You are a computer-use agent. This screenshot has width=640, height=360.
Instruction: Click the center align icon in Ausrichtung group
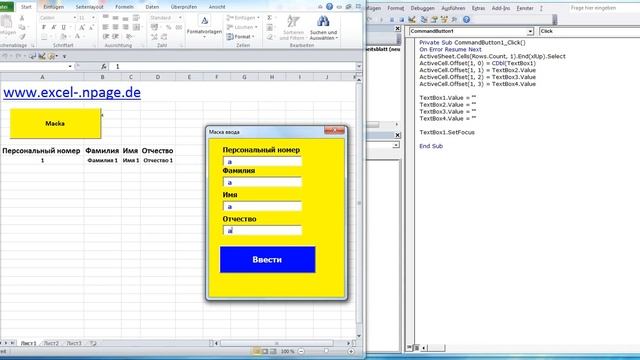tap(116, 27)
